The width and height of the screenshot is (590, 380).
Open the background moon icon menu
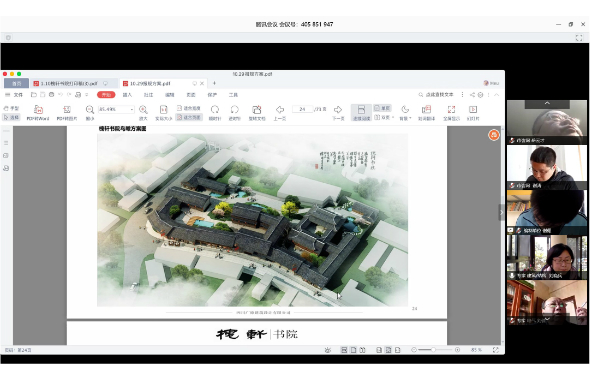(x=405, y=109)
